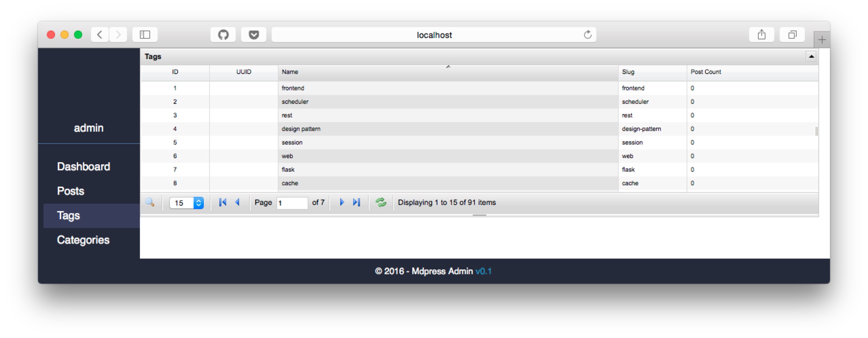This screenshot has height=338, width=868.
Task: Jump to last page of tags
Action: point(356,203)
